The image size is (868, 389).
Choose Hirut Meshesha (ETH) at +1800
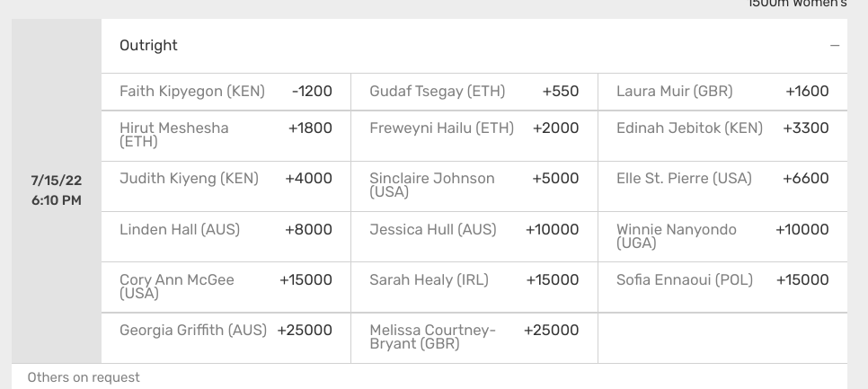226,137
